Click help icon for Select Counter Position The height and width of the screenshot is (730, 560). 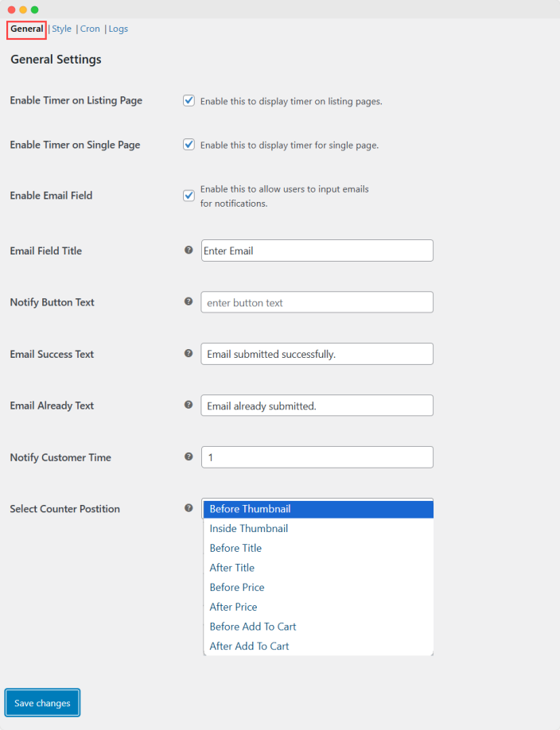(x=189, y=508)
